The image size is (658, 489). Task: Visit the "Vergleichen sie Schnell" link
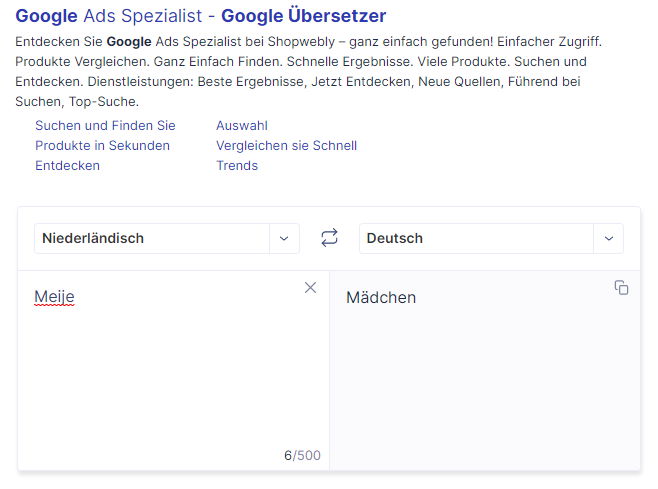286,145
